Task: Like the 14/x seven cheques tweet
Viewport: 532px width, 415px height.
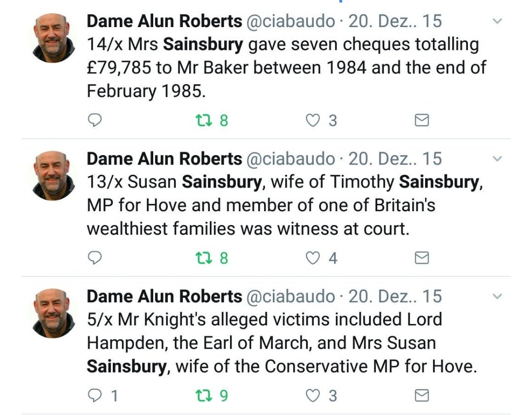Action: (x=312, y=120)
